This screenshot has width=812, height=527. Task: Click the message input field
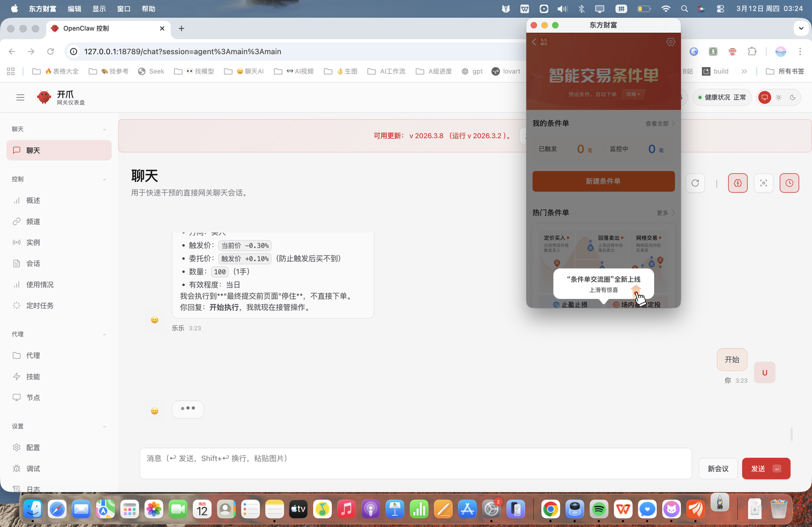[x=415, y=463]
